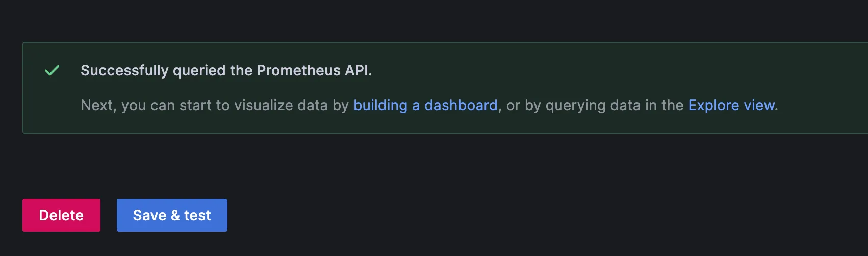Hit the pink Delete button beside Save & test
868x256 pixels.
pos(61,215)
